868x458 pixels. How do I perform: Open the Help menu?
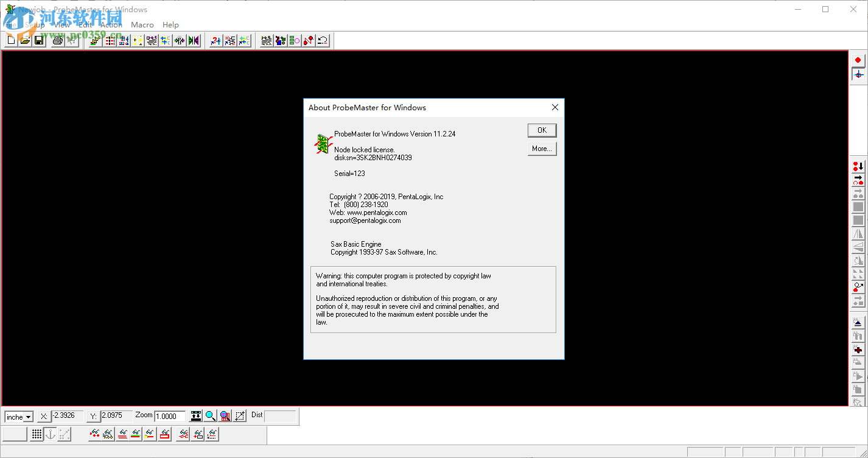point(170,25)
